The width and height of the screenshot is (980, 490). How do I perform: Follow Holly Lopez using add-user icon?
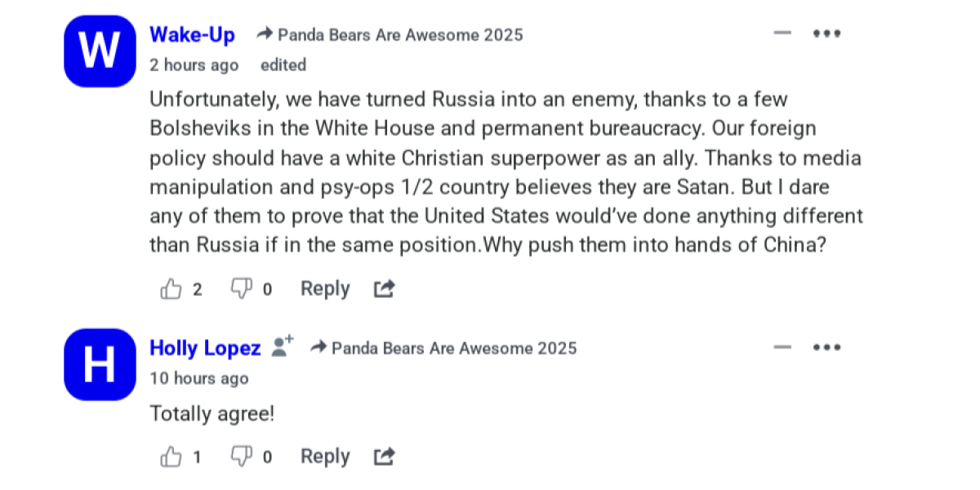pyautogui.click(x=283, y=347)
